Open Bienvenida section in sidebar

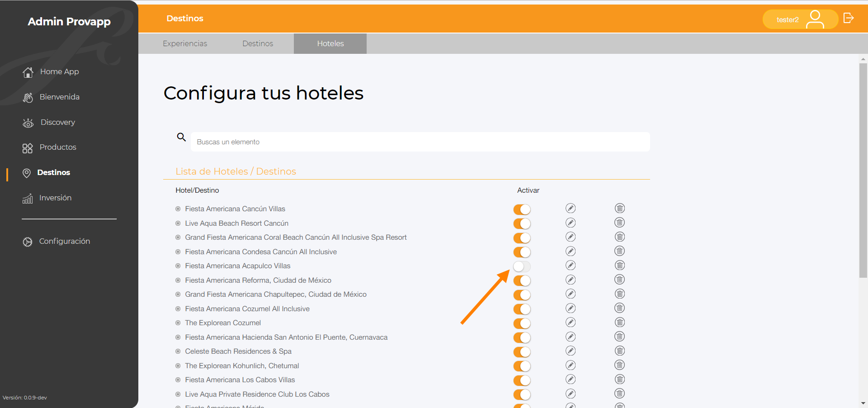pos(59,97)
